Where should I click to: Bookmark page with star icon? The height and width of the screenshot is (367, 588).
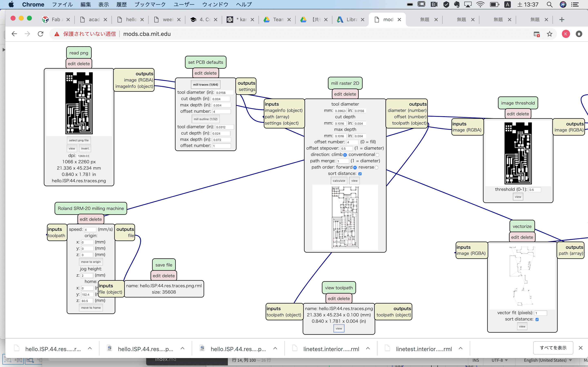click(x=549, y=34)
